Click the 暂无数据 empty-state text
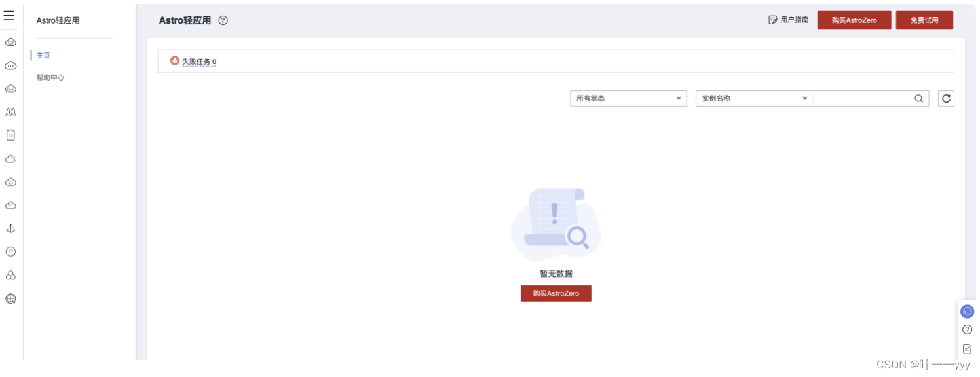Screen dimensions: 980x377 [x=556, y=274]
